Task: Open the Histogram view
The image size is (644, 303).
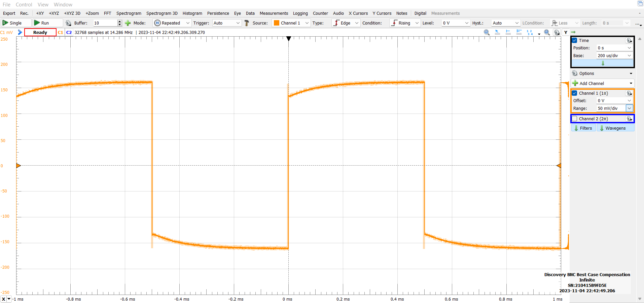Action: pos(192,13)
